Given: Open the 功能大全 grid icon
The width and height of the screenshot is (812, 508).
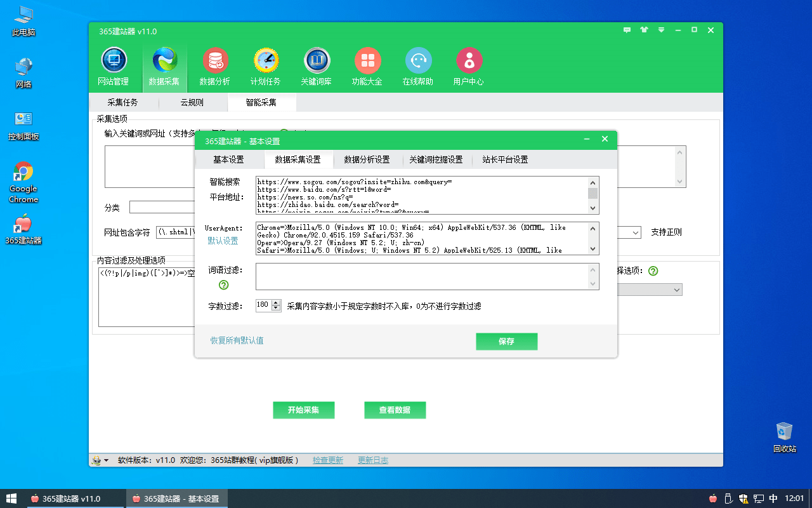Looking at the screenshot, I should click(x=367, y=67).
